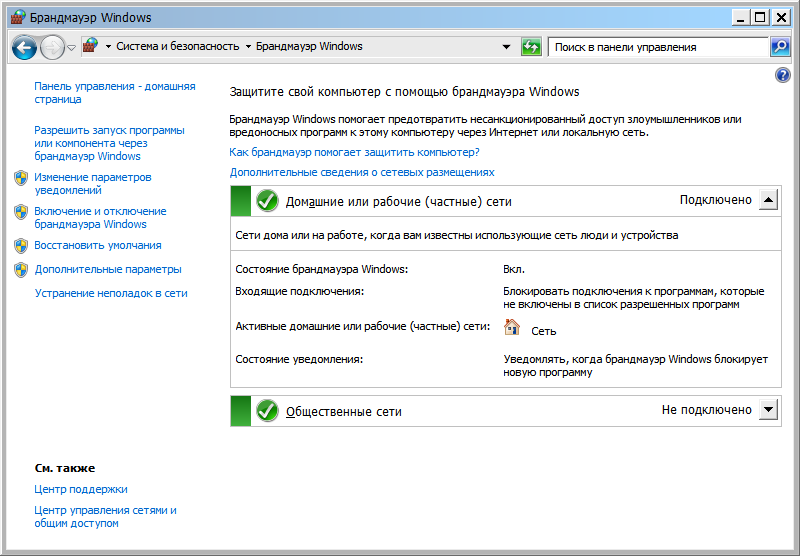Screen dimensions: 800x556
Task: Open the recent pages dropdown arrow
Action: coord(71,47)
